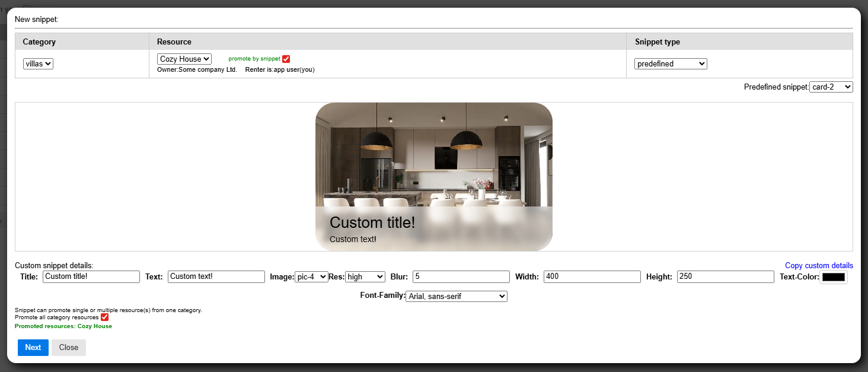Screen dimensions: 868x372
Task: Click into the Title input field
Action: pos(91,276)
